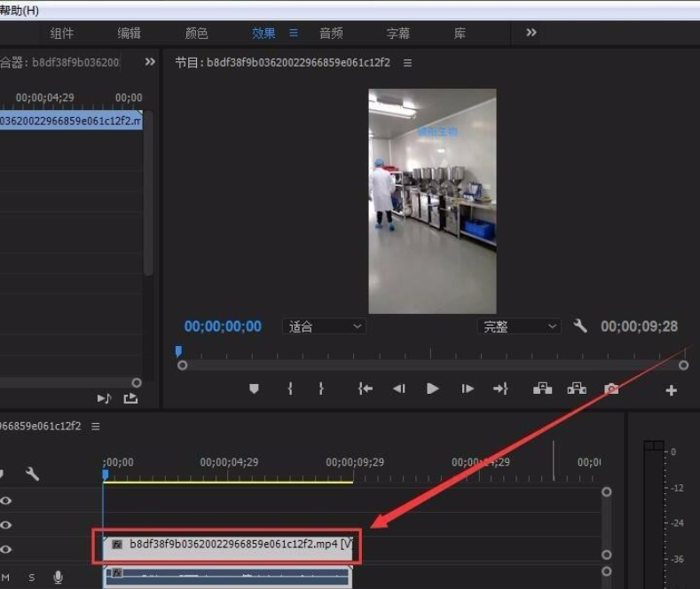Switch to the 音频 workspace tab
This screenshot has width=700, height=589.
(x=331, y=33)
